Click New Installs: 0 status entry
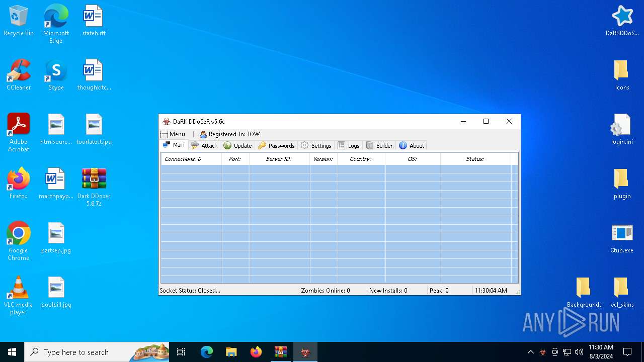Image resolution: width=644 pixels, height=362 pixels. point(388,290)
